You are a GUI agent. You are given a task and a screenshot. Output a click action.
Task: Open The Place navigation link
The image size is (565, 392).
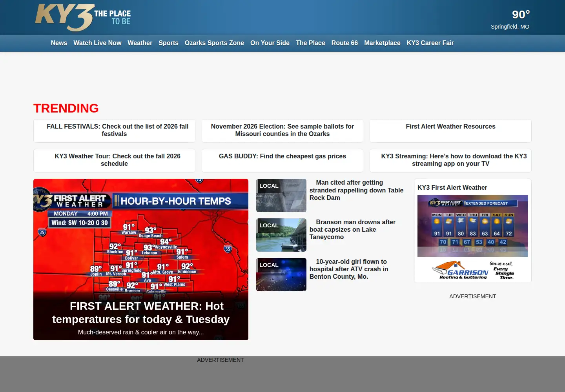point(310,43)
